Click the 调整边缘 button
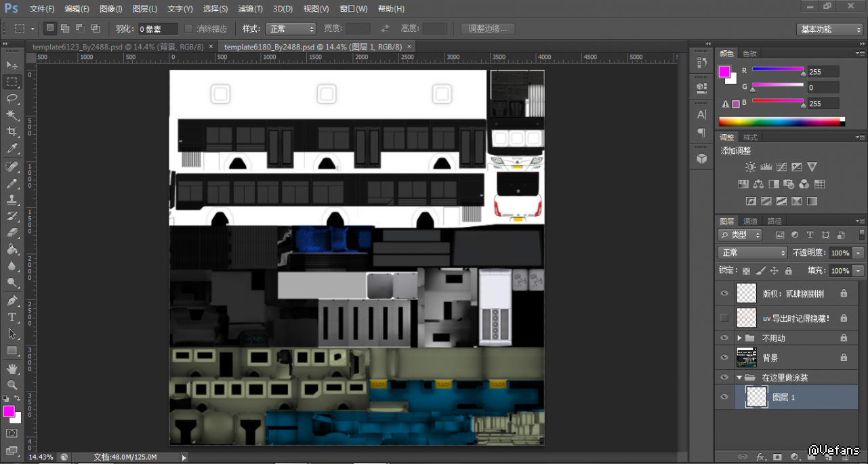868x464 pixels. 488,29
